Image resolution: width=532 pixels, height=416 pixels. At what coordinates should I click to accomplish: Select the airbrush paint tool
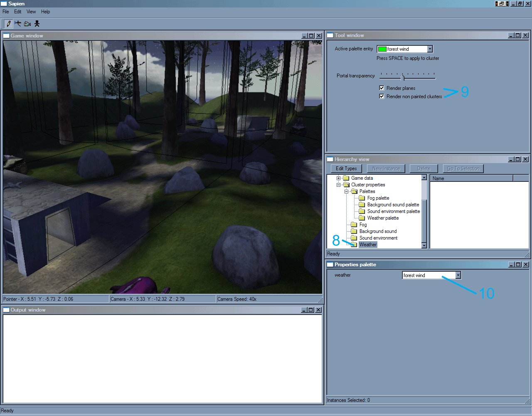(18, 24)
